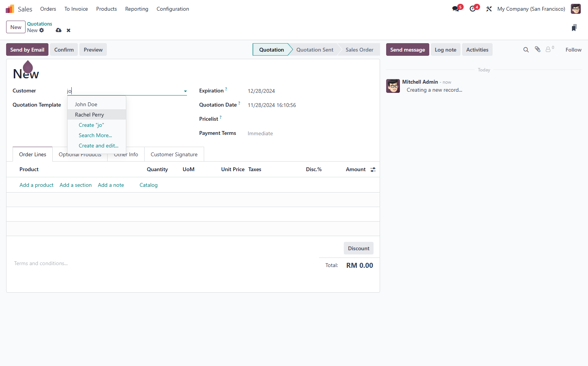Viewport: 588px width, 366px height.
Task: Click the Log note button
Action: click(x=445, y=50)
